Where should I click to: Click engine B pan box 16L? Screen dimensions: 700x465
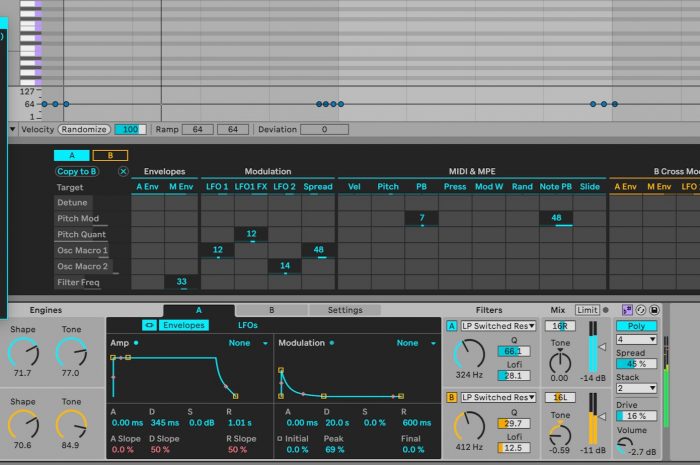[560, 397]
